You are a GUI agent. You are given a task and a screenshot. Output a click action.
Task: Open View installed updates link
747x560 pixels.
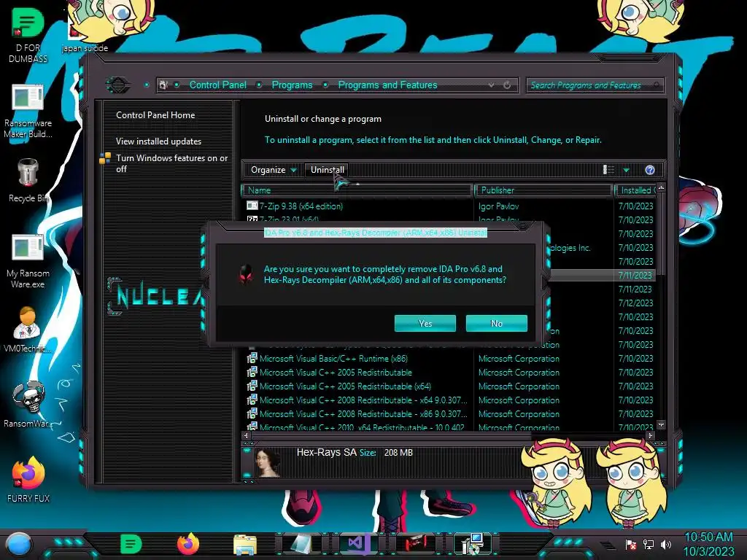[158, 141]
